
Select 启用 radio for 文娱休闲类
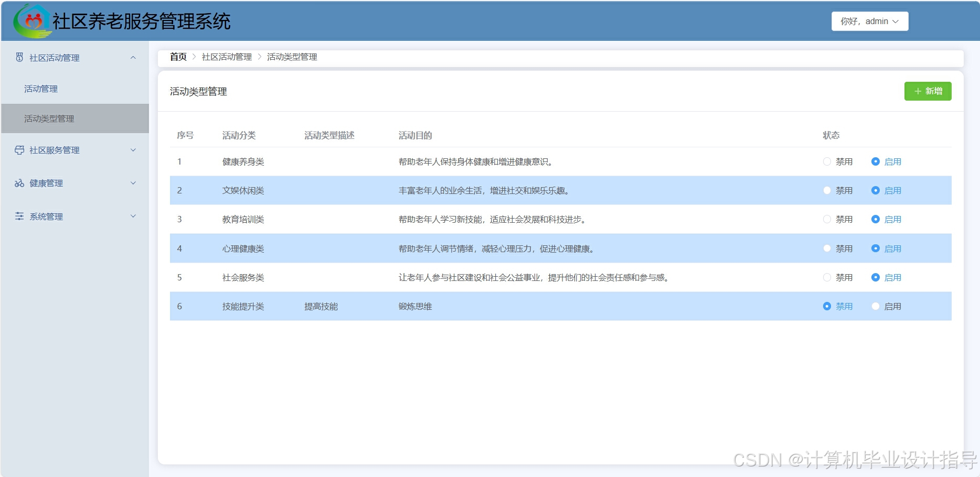875,190
